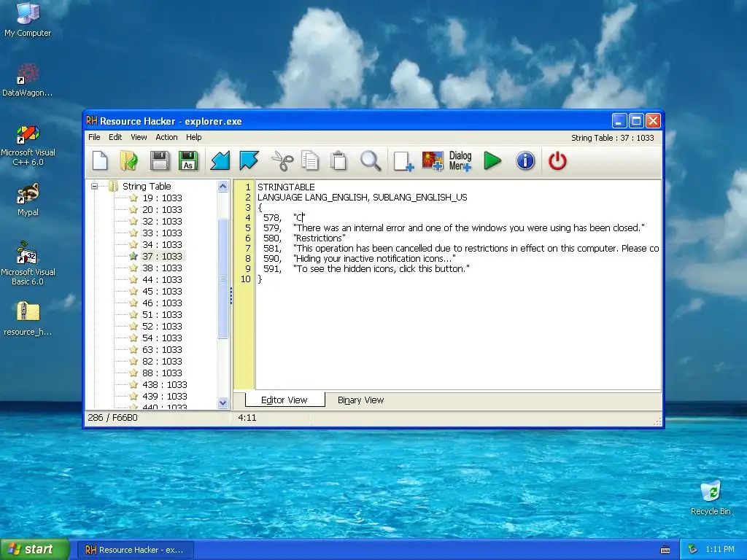Screen dimensions: 747x560
Task: Select the Mypal desktop shortcut
Action: click(28, 200)
